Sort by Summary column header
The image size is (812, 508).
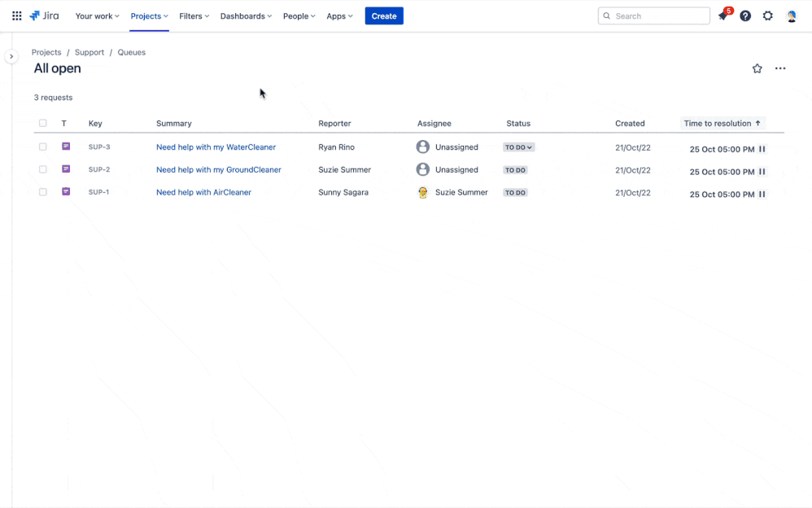click(174, 124)
